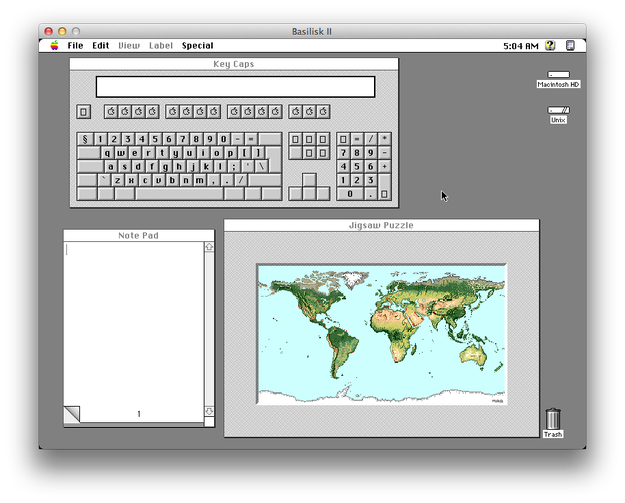The width and height of the screenshot is (625, 503).
Task: Select the Unix disk icon
Action: pyautogui.click(x=558, y=110)
